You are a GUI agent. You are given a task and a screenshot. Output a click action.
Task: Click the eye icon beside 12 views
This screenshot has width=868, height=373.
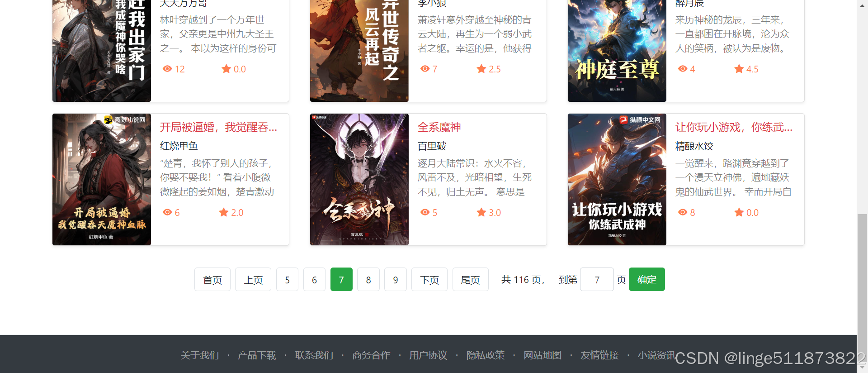pyautogui.click(x=167, y=69)
